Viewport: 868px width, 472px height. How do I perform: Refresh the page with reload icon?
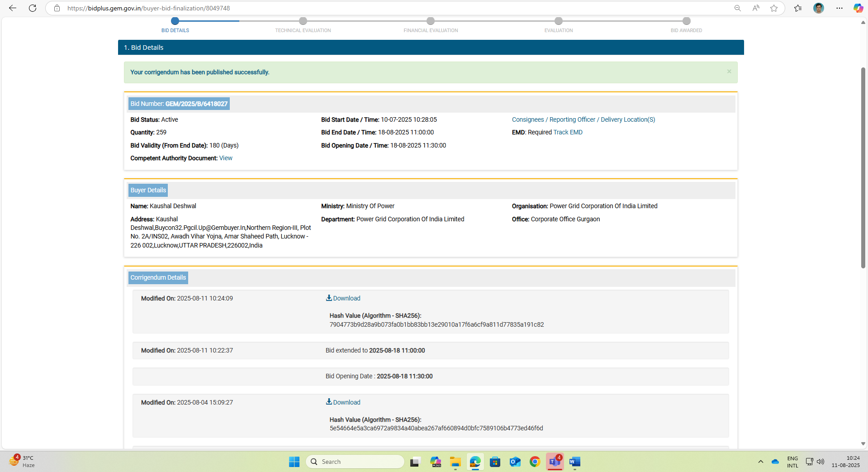(33, 8)
